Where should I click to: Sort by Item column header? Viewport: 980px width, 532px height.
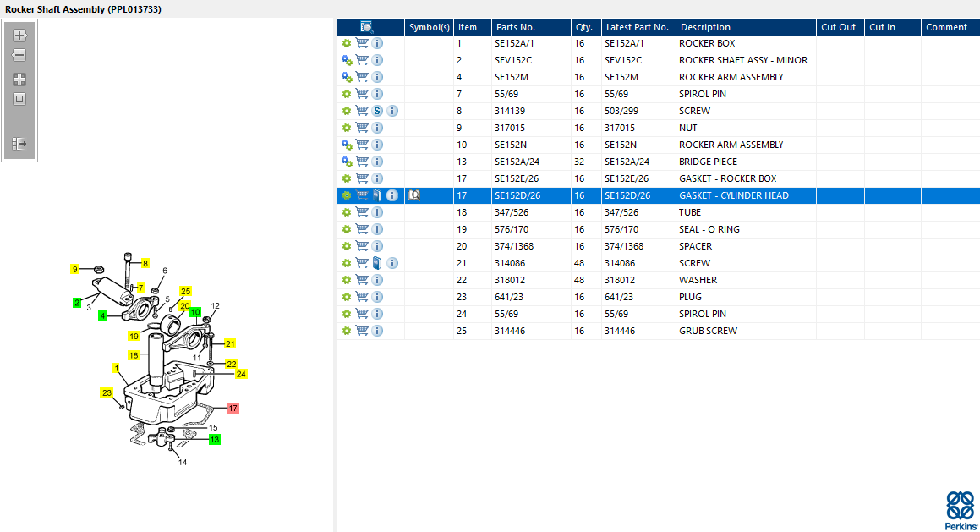[x=473, y=27]
